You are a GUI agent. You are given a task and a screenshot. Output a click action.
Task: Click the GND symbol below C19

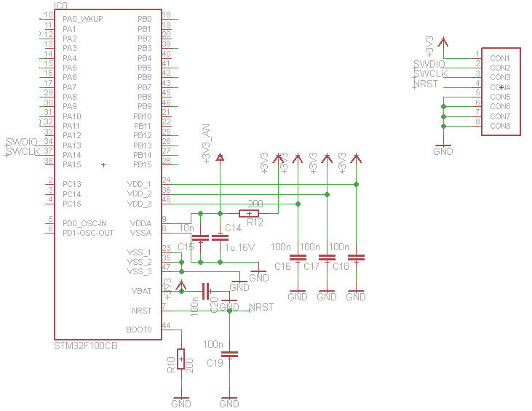[229, 402]
